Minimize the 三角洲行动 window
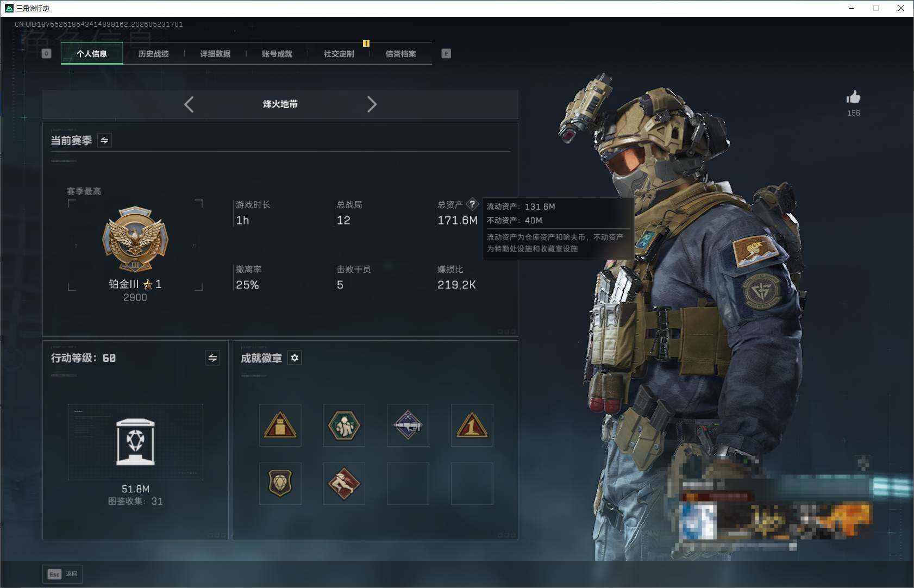This screenshot has height=588, width=914. [852, 8]
